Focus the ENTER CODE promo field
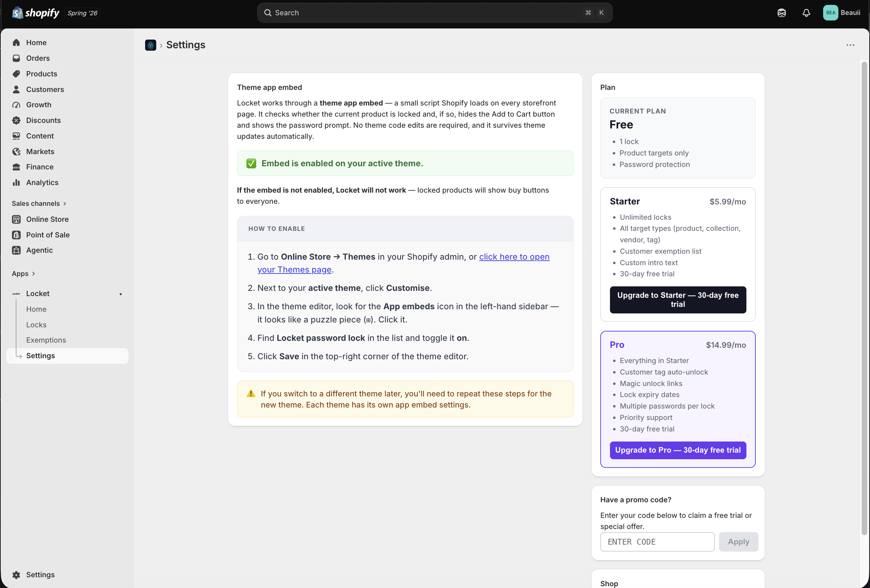Viewport: 870px width, 588px height. 658,542
